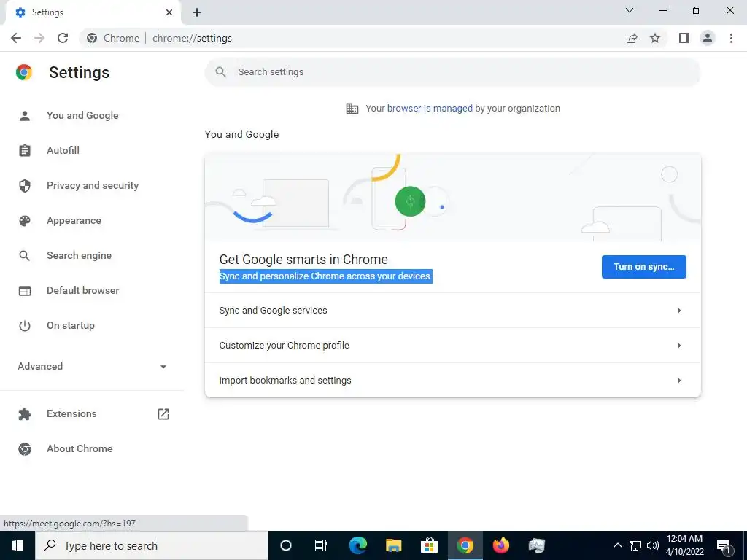Open the profile avatar button

[x=708, y=38]
